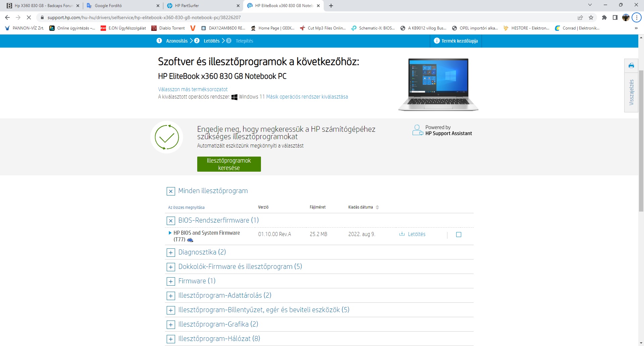Viewport: 644px width, 346px height.
Task: Select the HP EliteBook x360 830 G8 tab
Action: click(284, 6)
